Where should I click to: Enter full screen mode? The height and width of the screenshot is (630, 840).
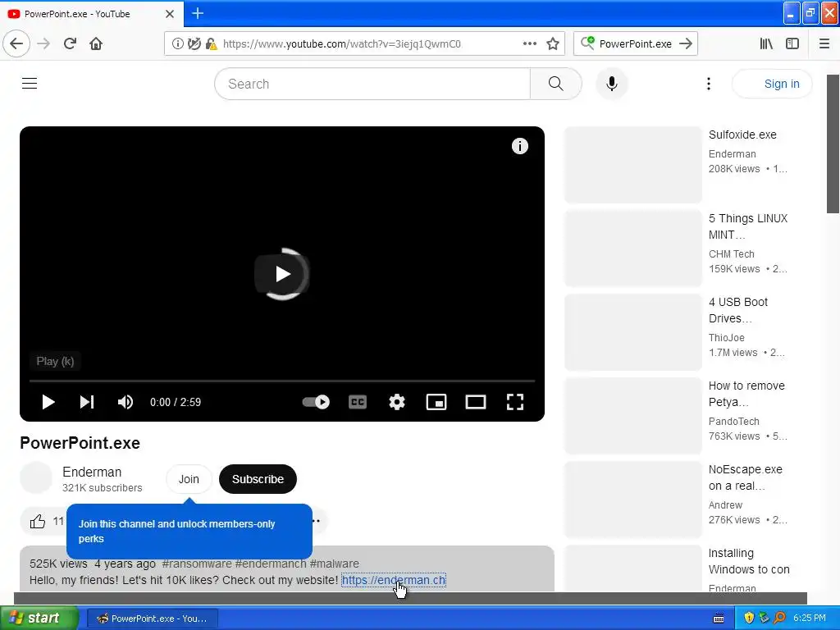point(515,402)
